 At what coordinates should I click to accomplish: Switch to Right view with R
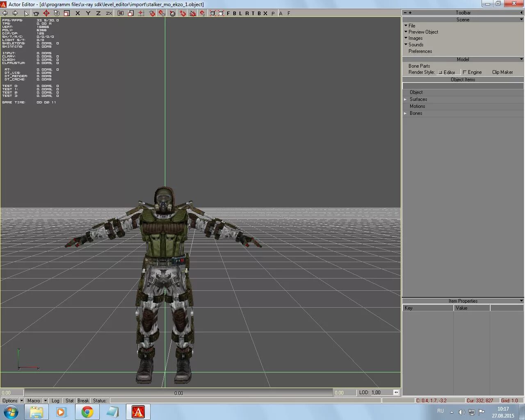point(247,13)
